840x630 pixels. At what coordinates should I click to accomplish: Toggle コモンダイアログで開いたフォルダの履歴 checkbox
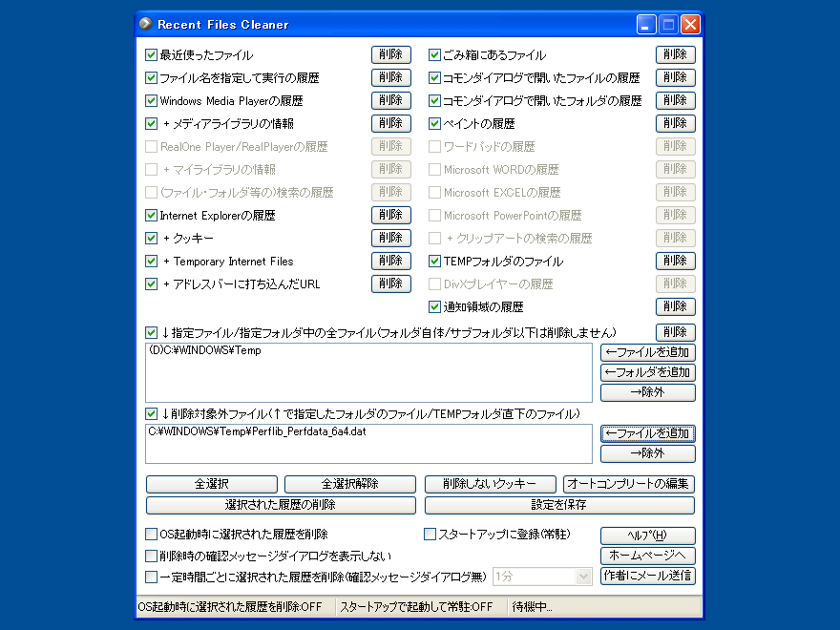[434, 101]
